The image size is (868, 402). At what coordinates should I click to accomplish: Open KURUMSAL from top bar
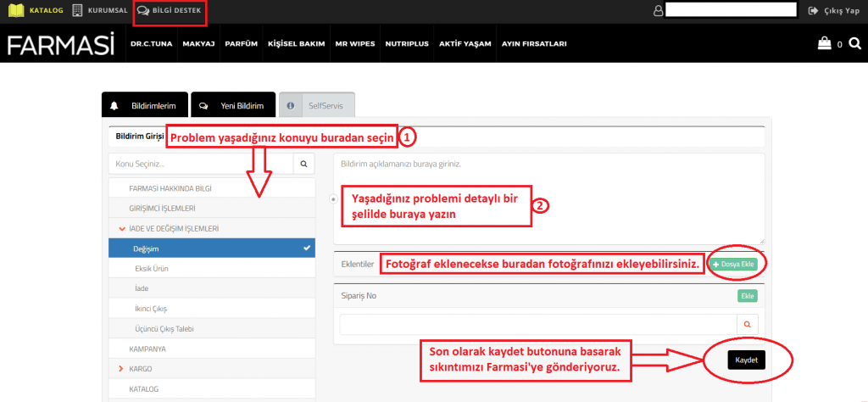101,10
